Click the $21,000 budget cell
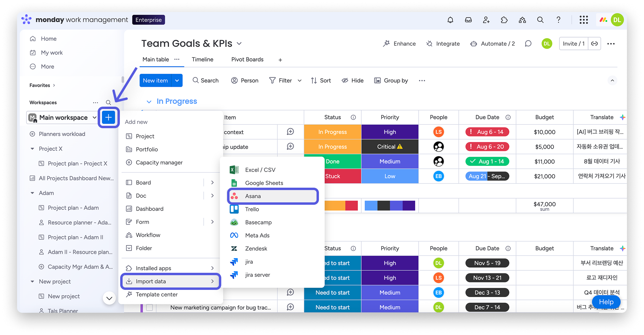The image size is (644, 335). tap(545, 176)
